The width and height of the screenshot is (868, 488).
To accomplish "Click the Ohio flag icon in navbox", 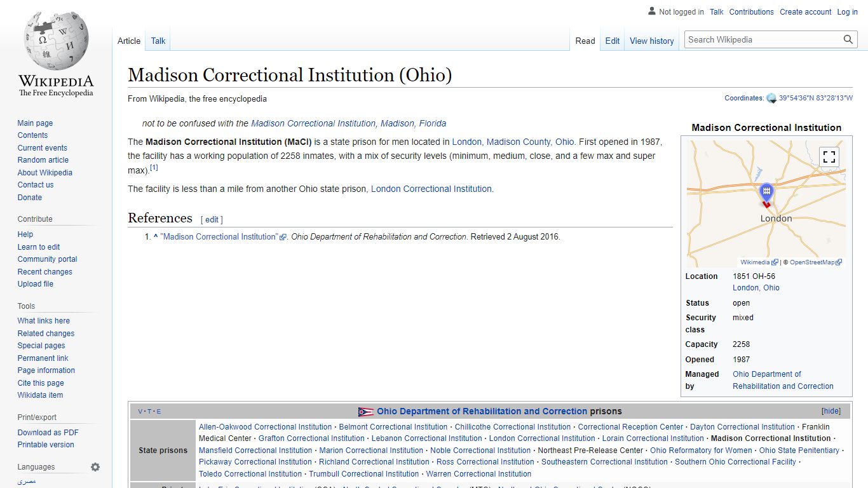I will [x=366, y=412].
